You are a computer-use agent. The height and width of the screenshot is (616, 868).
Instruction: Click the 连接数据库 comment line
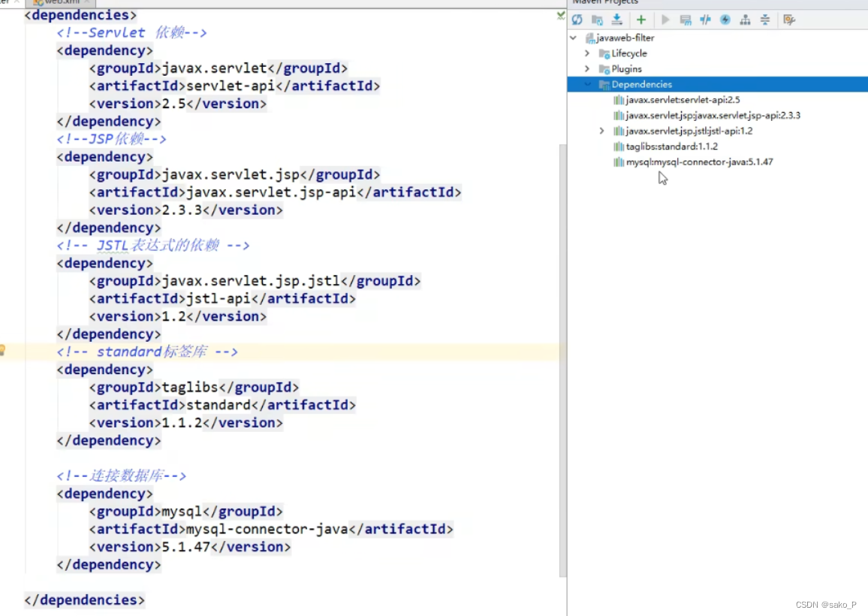tap(121, 476)
